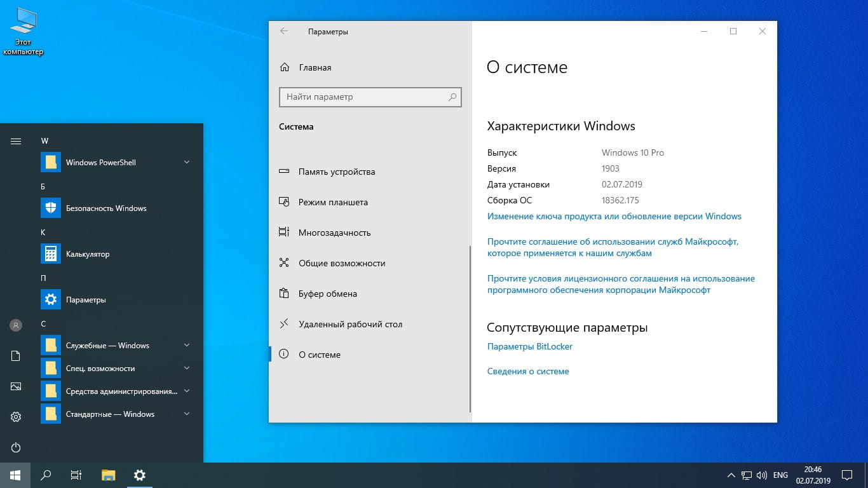Screen dimensions: 868x488
Task: Open the Сведения о системе link
Action: (527, 371)
